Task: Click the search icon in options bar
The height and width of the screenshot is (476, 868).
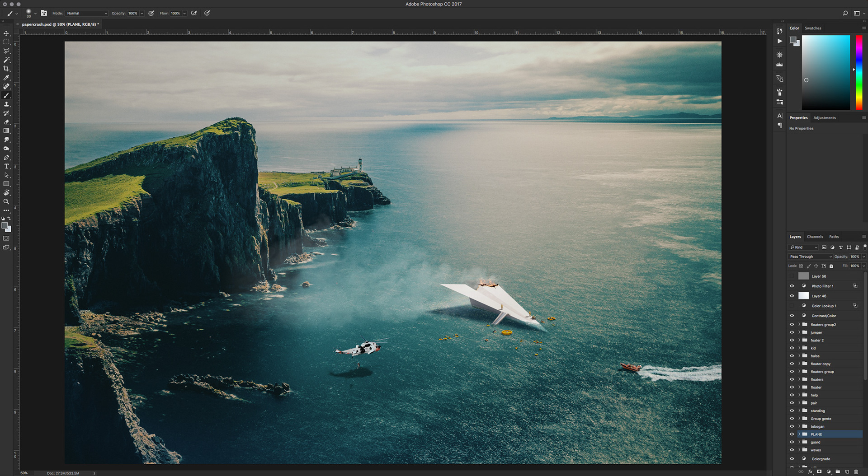Action: point(845,13)
